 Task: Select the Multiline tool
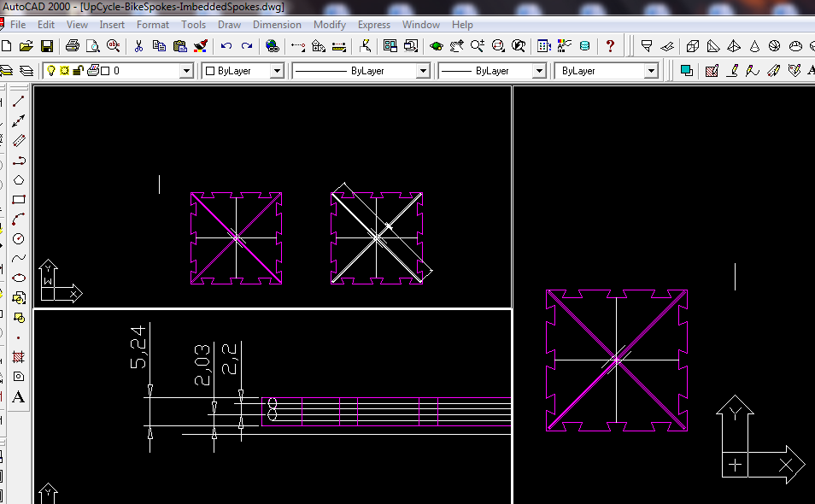pyautogui.click(x=18, y=141)
